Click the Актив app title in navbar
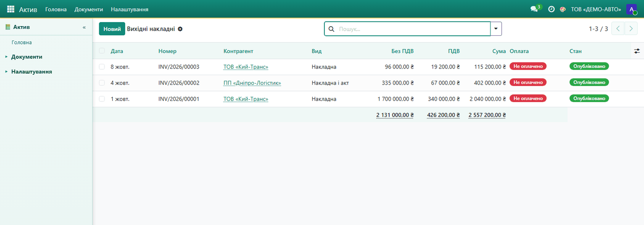 pyautogui.click(x=28, y=9)
